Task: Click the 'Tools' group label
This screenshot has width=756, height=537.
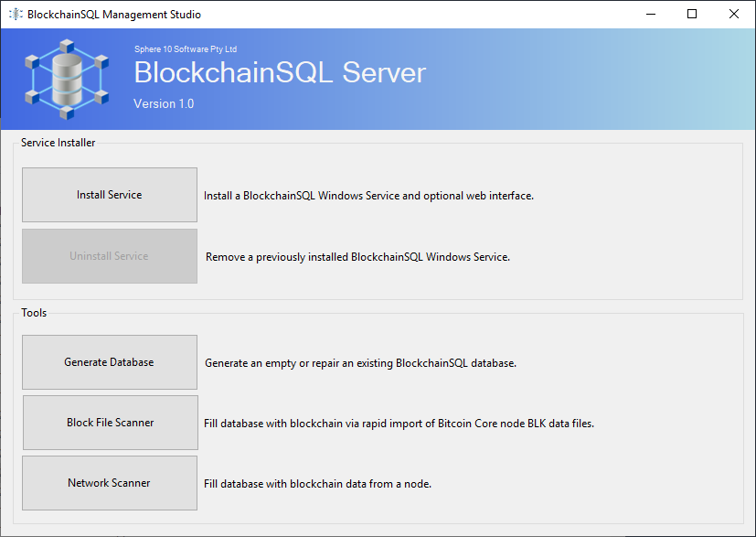Action: [34, 313]
